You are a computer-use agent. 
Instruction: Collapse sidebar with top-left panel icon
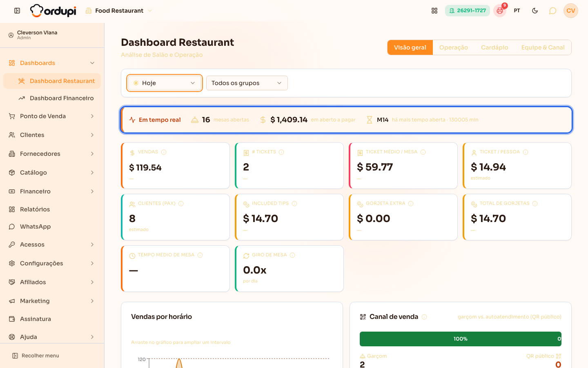tap(17, 11)
